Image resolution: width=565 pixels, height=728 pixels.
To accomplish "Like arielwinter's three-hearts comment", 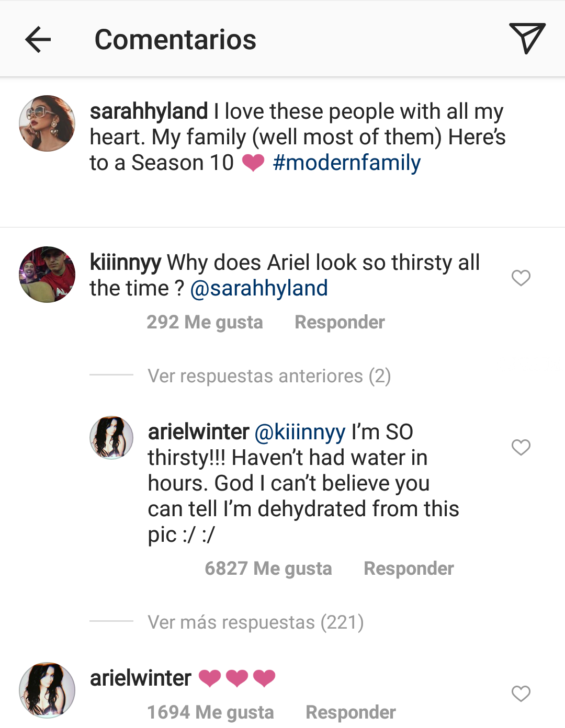I will [521, 693].
